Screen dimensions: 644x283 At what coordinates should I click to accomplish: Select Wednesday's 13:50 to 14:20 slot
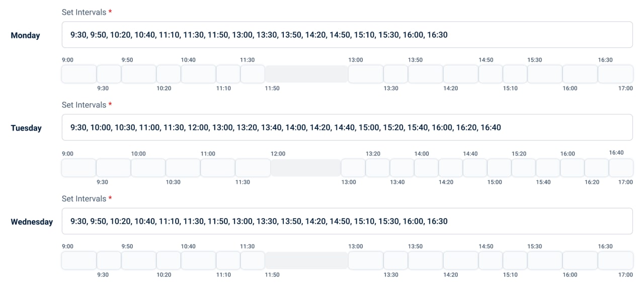[x=425, y=261]
